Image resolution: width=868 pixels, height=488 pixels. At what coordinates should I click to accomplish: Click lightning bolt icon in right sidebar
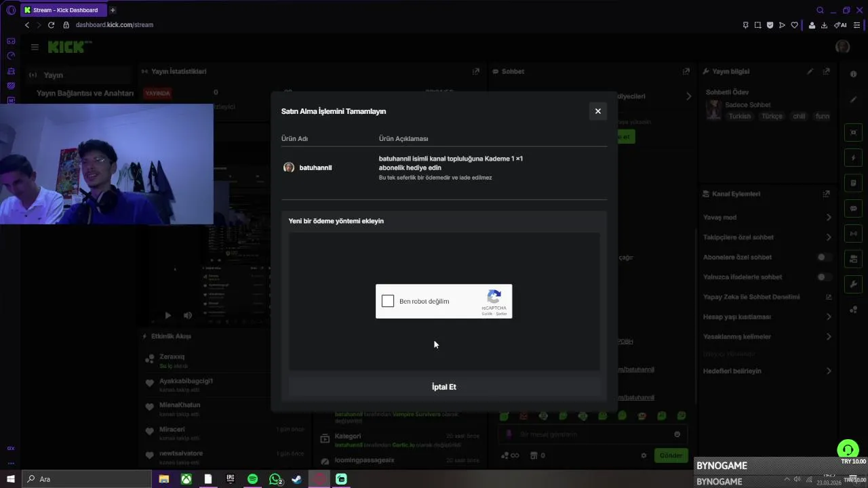pos(854,158)
